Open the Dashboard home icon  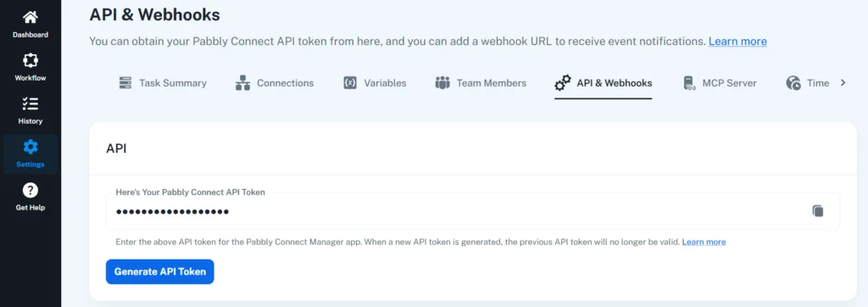(31, 17)
